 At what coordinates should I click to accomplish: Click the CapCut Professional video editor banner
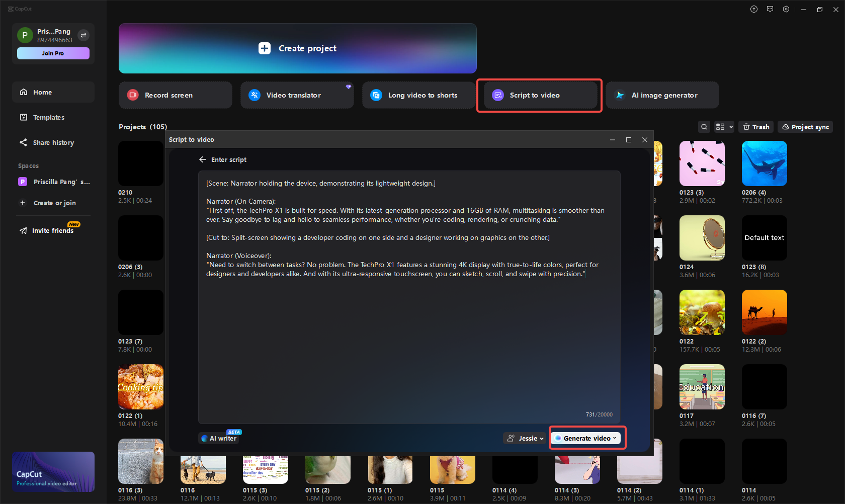tap(53, 472)
